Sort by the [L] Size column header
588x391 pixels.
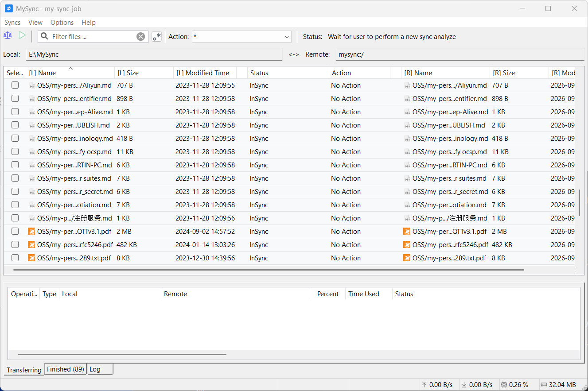[x=144, y=73]
